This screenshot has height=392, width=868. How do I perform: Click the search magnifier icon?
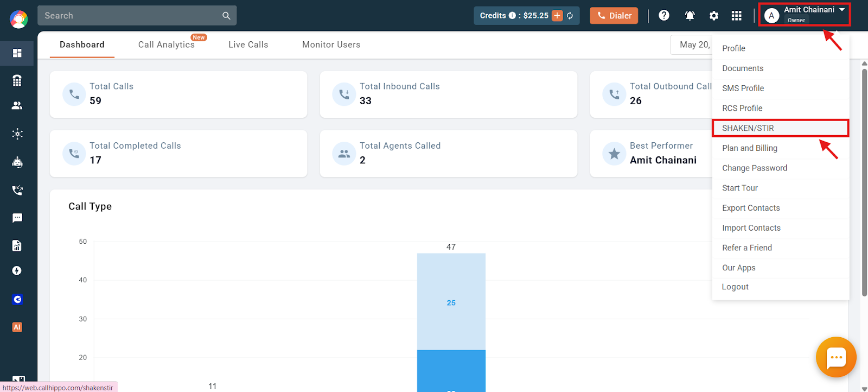point(226,16)
